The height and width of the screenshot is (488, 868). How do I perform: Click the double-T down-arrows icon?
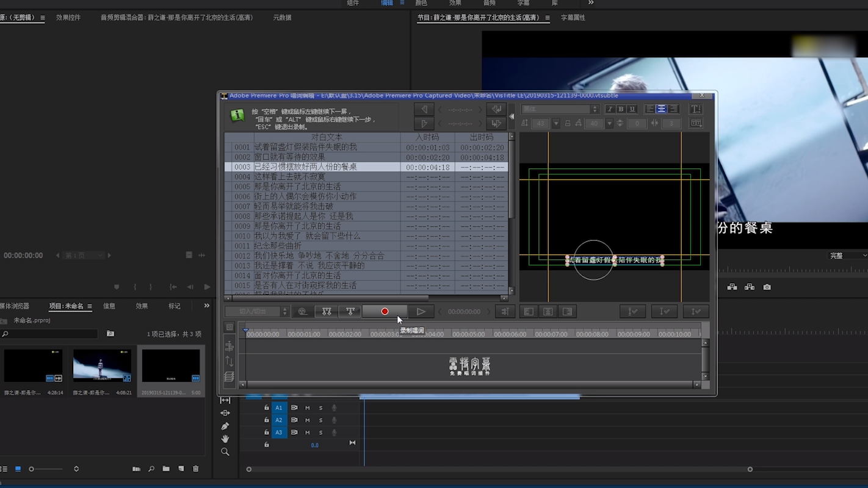pyautogui.click(x=327, y=312)
